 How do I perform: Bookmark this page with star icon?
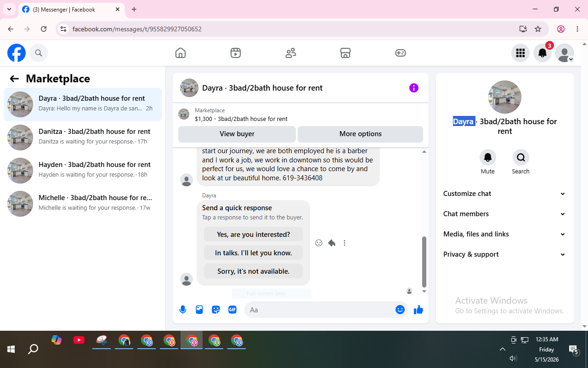tap(538, 29)
